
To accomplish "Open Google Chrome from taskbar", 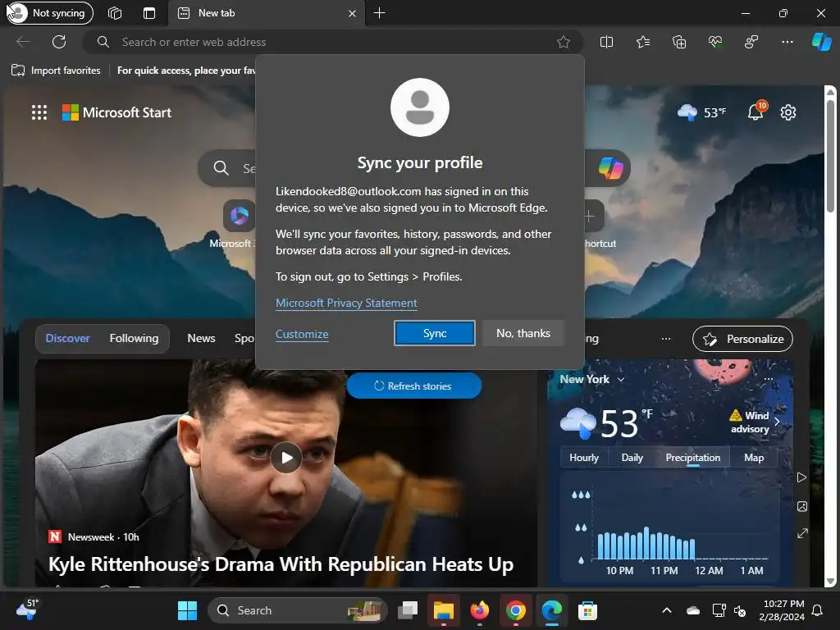I will 515,610.
